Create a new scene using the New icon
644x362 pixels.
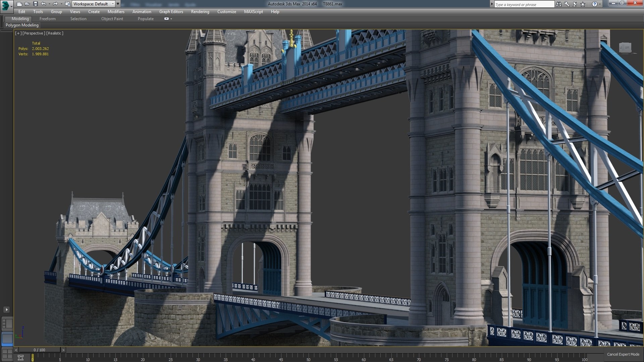click(x=19, y=4)
